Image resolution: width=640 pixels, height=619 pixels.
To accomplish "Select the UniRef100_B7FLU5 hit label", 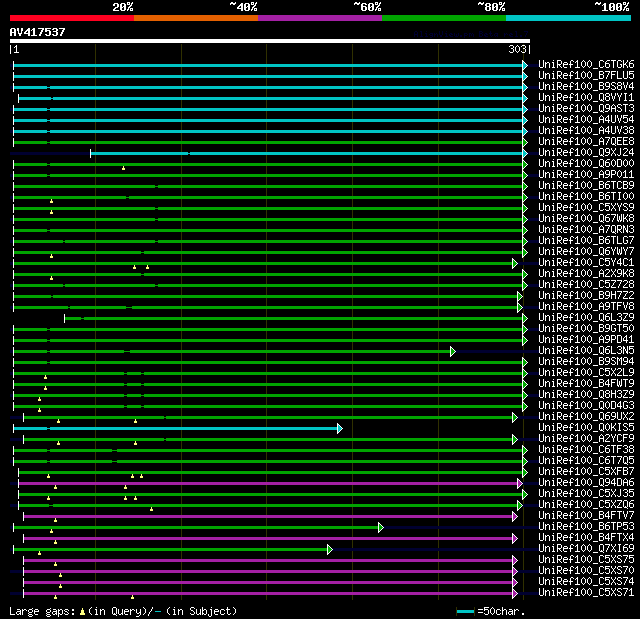I will 586,75.
